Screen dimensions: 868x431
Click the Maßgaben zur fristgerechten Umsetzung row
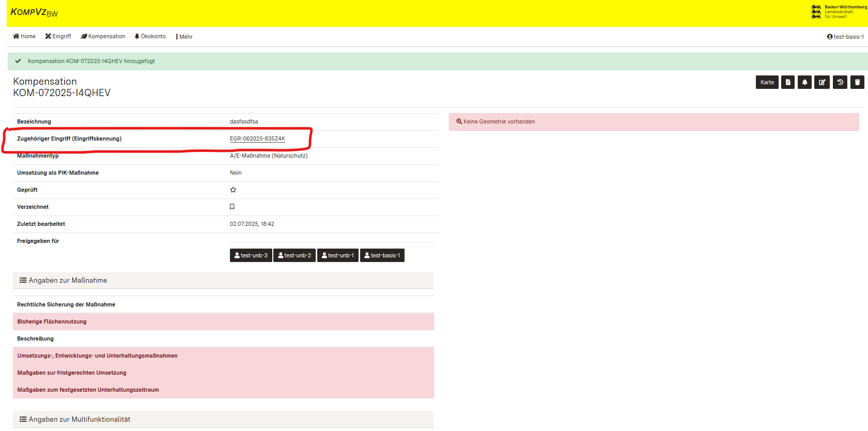pyautogui.click(x=223, y=373)
